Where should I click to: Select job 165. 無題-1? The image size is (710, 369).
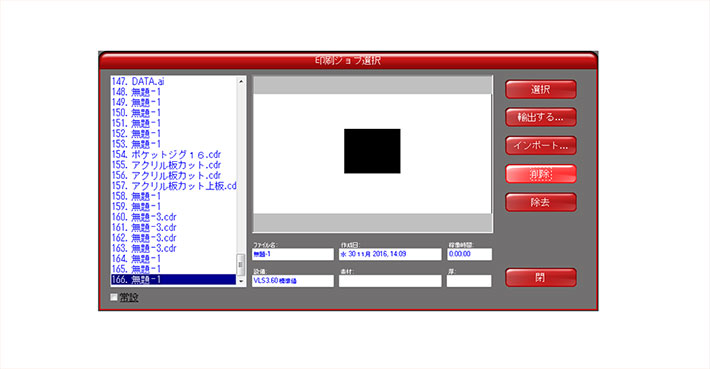pos(174,269)
